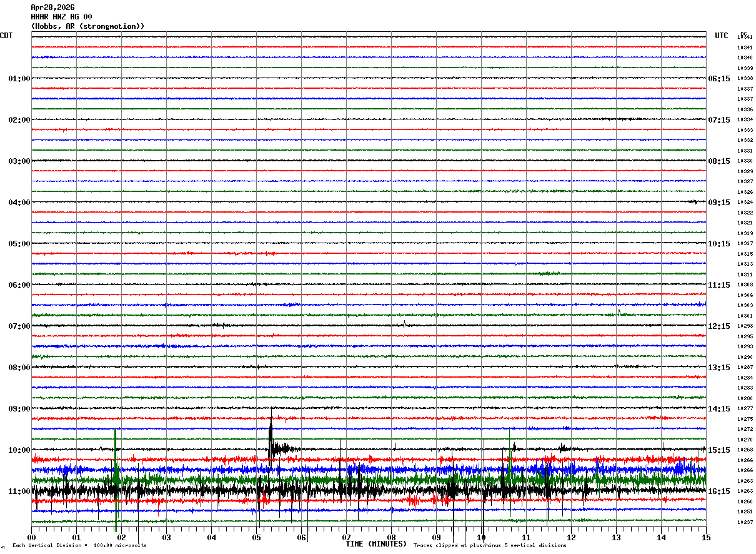The image size is (756, 554).
Task: Click the DC value 10287
Action: coord(745,368)
